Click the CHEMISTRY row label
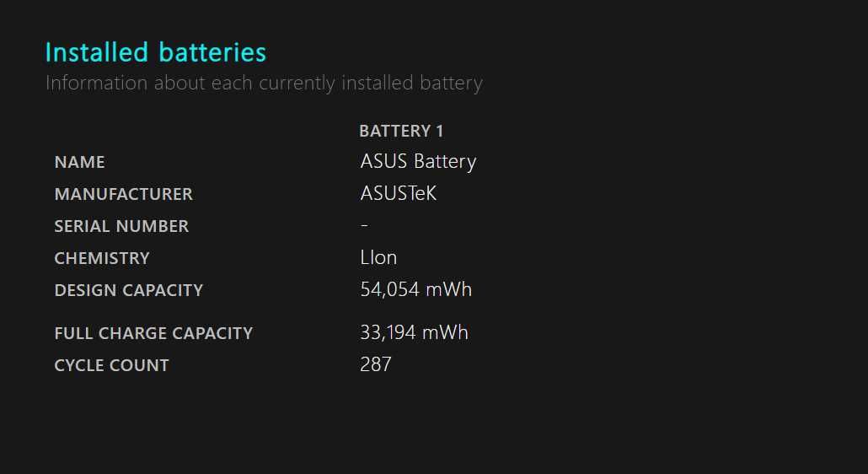 102,259
